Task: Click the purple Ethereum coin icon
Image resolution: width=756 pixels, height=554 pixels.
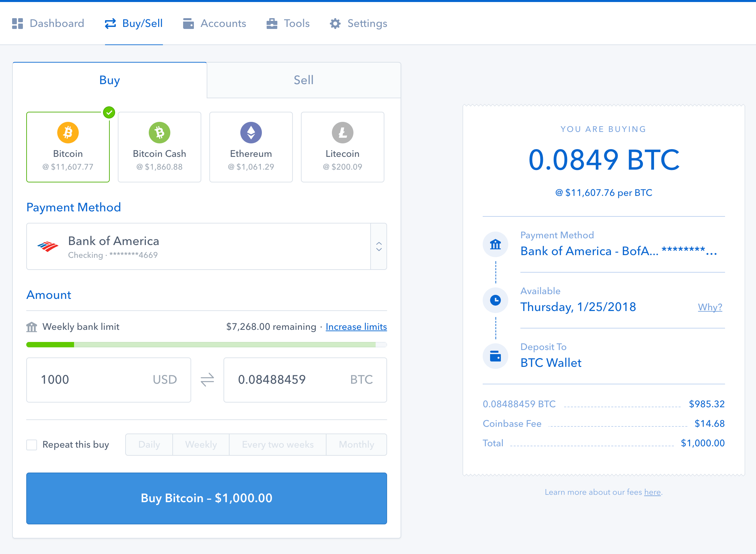Action: 251,133
